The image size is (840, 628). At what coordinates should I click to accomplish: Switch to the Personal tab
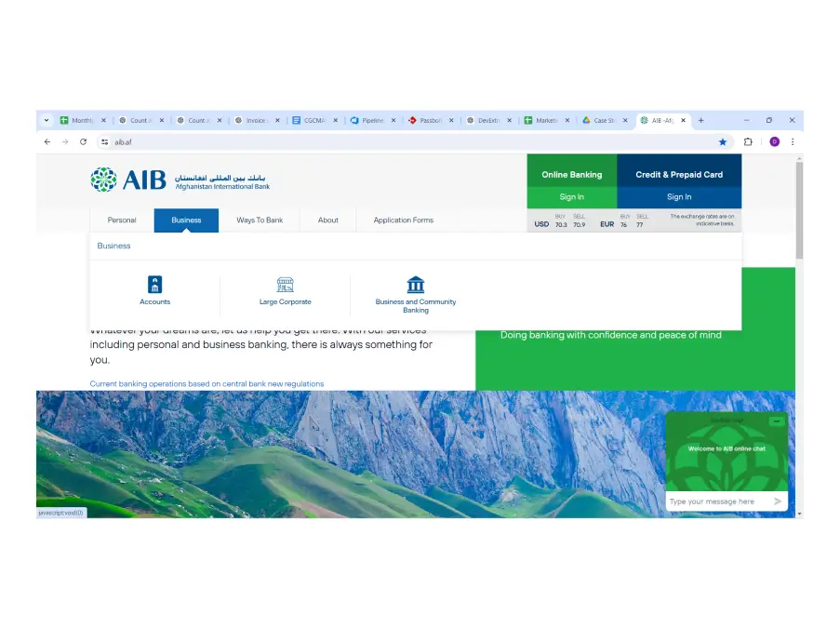click(121, 220)
